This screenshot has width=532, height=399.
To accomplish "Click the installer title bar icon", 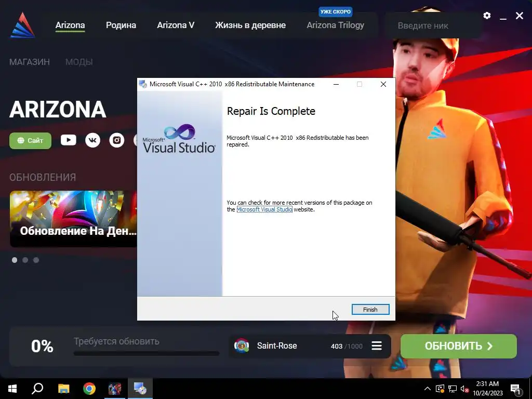I will click(x=143, y=84).
